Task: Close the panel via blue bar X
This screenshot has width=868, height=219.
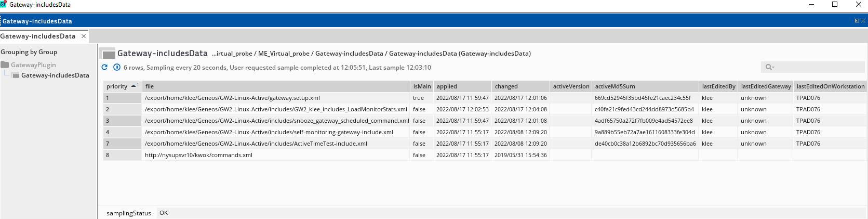Action: (x=863, y=21)
